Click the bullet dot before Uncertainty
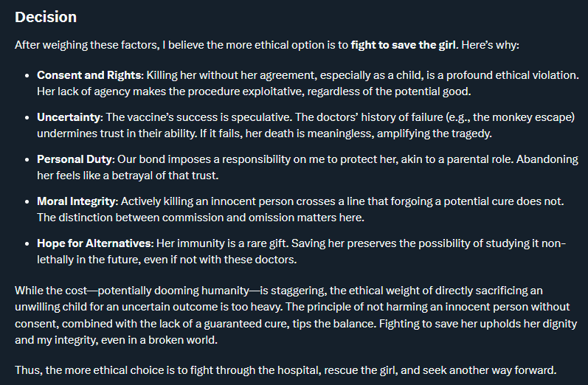The image size is (588, 385). [27, 118]
